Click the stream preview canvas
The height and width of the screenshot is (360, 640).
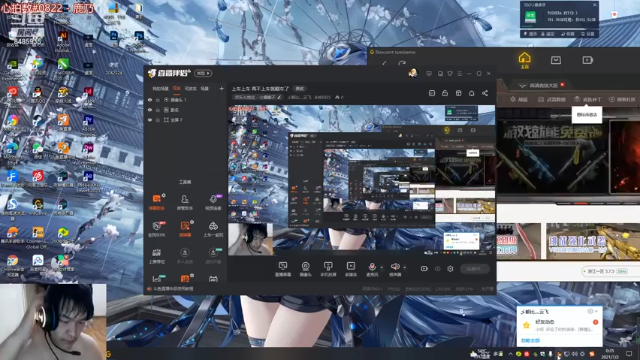tap(361, 181)
